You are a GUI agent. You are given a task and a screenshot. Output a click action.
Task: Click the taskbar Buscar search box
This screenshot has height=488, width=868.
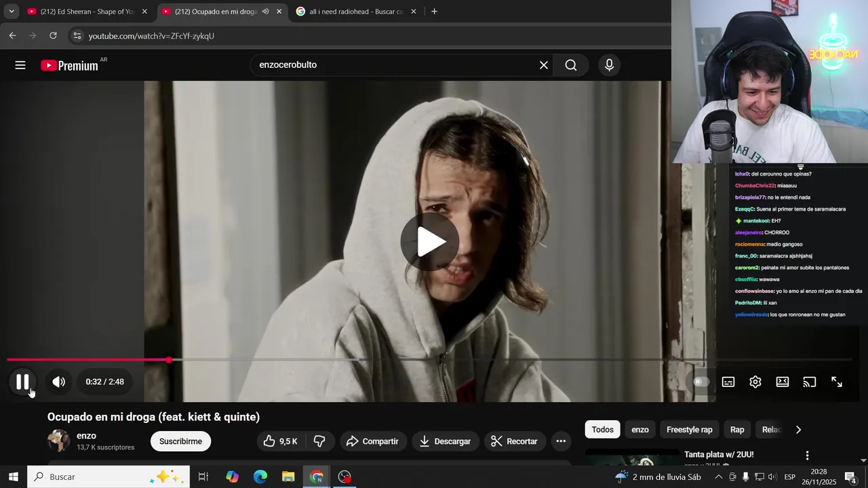(108, 477)
